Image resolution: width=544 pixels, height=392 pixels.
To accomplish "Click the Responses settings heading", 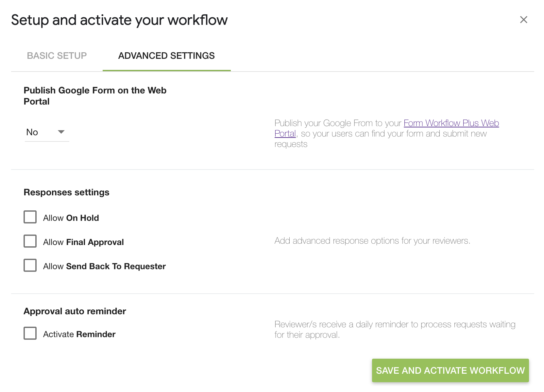I will pyautogui.click(x=66, y=192).
